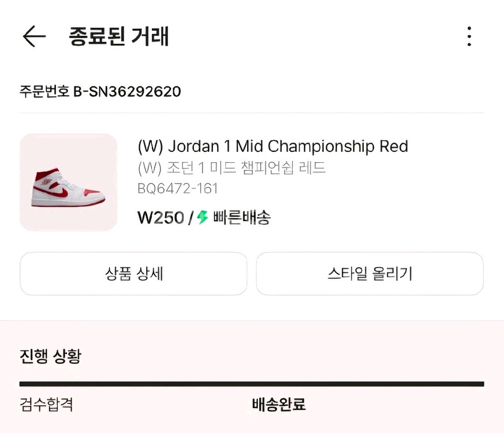Select the 배송완료 status step
Image resolution: width=504 pixels, height=433 pixels.
click(x=279, y=405)
